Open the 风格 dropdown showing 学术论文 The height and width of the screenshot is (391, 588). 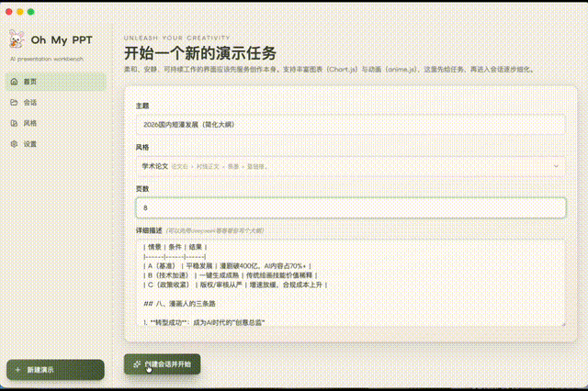point(351,166)
